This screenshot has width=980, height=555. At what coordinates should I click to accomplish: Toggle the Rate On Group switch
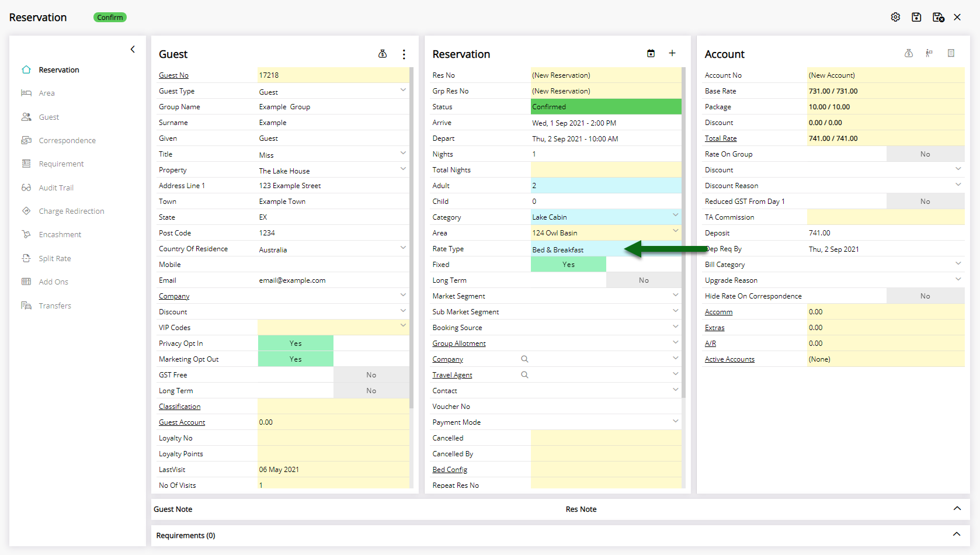[x=886, y=154]
